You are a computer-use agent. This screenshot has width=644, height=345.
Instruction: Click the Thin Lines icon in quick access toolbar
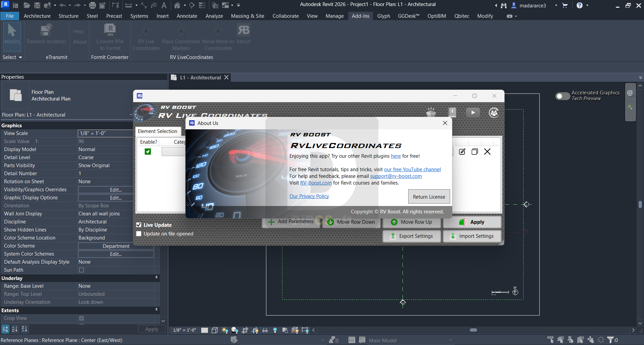click(x=202, y=5)
